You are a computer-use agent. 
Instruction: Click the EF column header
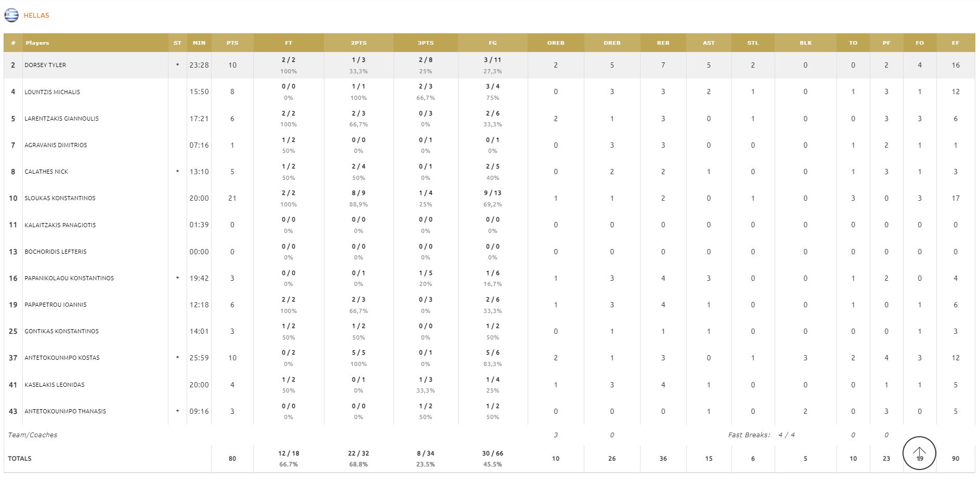[956, 43]
